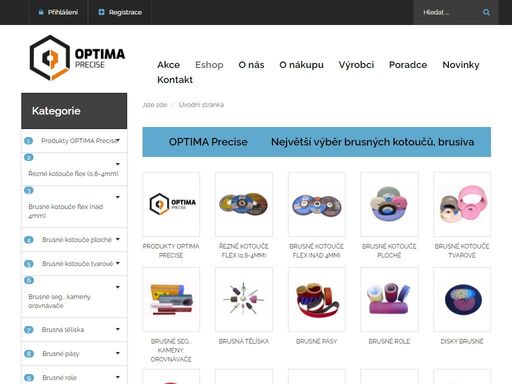Expand Produkty OPTIMA Precise category arrow
This screenshot has width=512, height=384.
coord(118,140)
